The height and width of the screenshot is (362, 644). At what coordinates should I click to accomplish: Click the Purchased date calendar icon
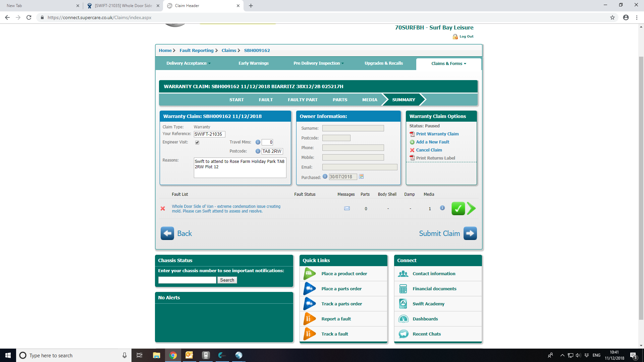click(361, 177)
